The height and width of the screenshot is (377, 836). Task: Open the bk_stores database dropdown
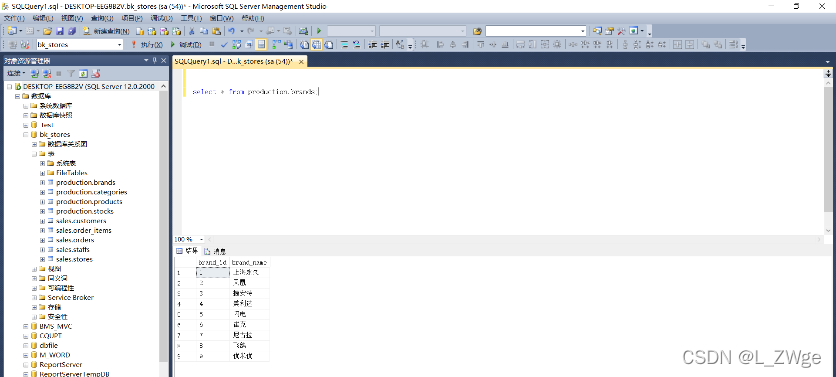119,45
